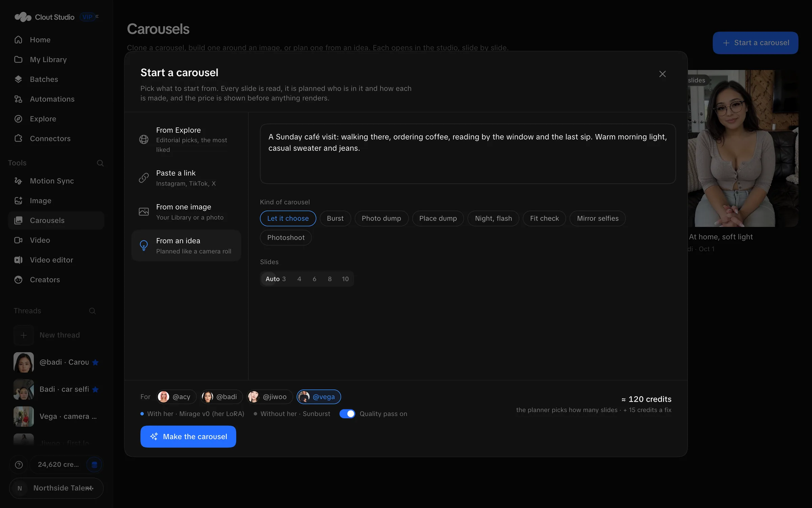Open My Library folder icon
This screenshot has height=508, width=812.
18,60
